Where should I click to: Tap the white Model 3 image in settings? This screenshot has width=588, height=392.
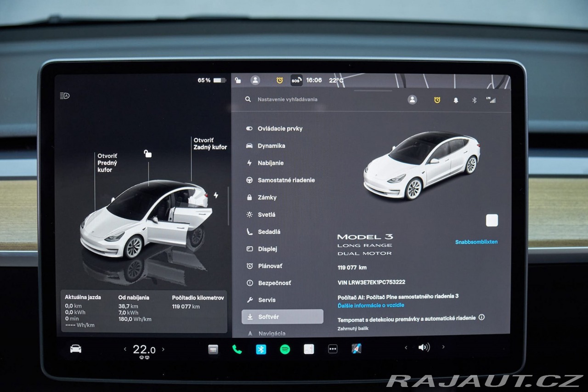pyautogui.click(x=422, y=165)
